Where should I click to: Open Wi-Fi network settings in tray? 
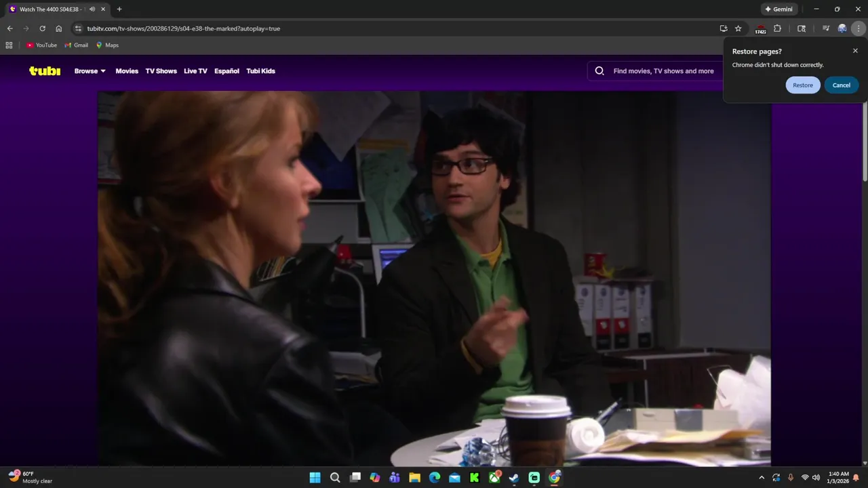[805, 478]
